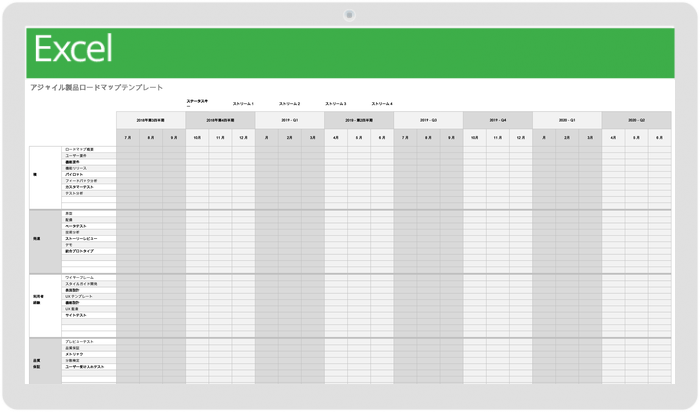This screenshot has height=412, width=700.
Task: Click the 9月 cell under 2019 - Q3
Action: coord(451,137)
